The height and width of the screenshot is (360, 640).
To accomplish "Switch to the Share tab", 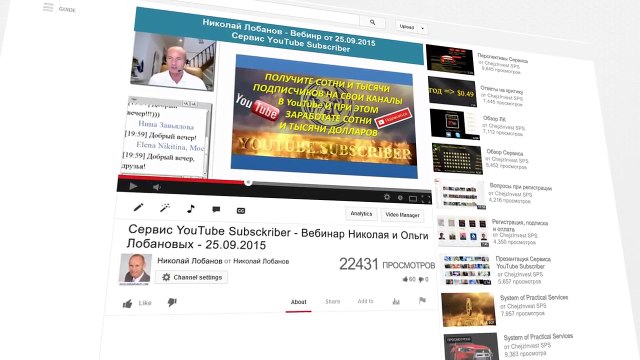I will 333,302.
